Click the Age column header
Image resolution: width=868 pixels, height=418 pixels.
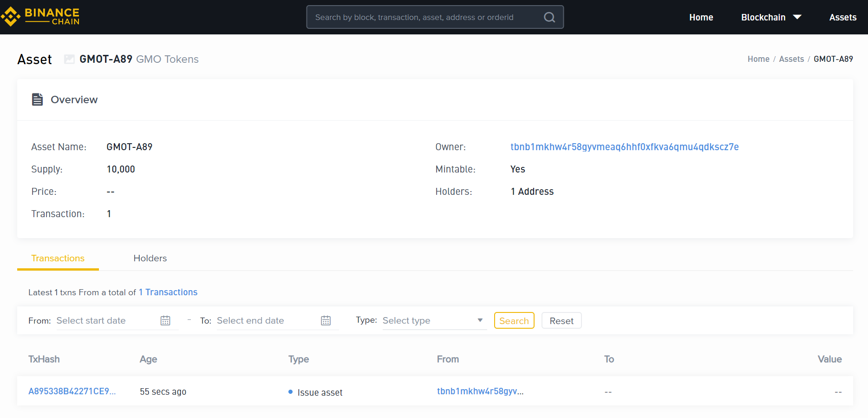coord(148,359)
